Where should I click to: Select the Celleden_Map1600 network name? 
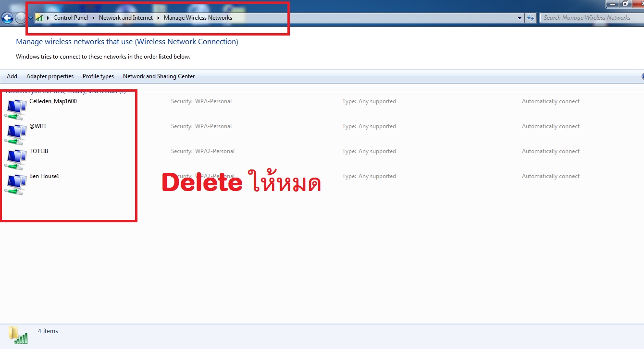pyautogui.click(x=53, y=101)
